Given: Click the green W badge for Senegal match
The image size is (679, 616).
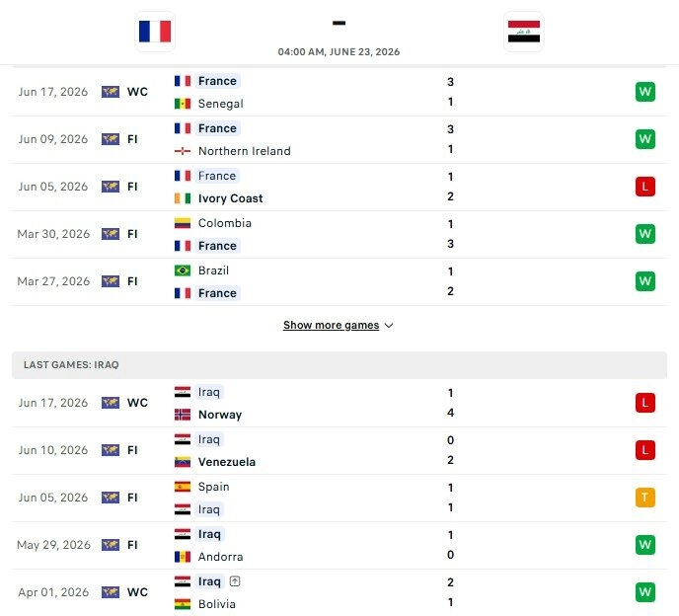Looking at the screenshot, I should point(644,92).
